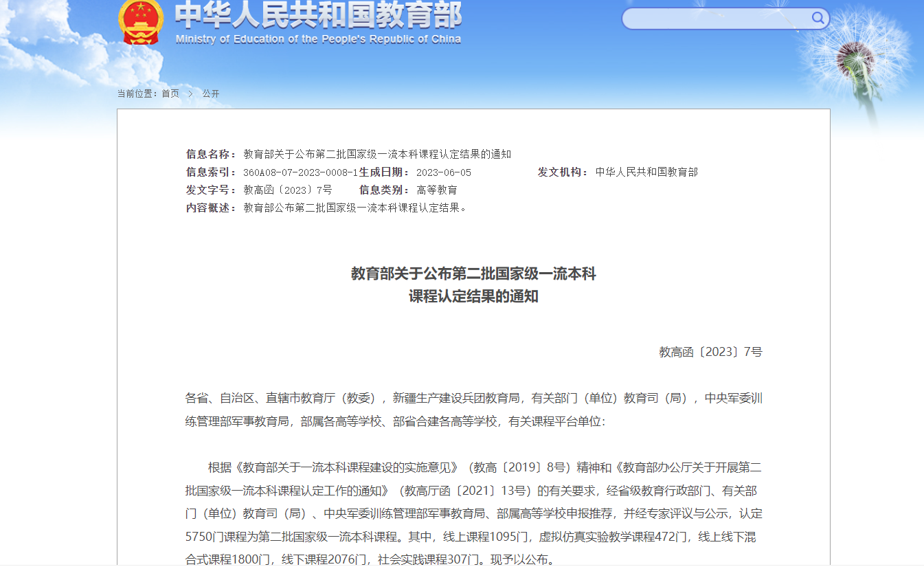Screen dimensions: 924x569
Task: Select index number 360A08-07-2023-0008-1
Action: pos(300,172)
